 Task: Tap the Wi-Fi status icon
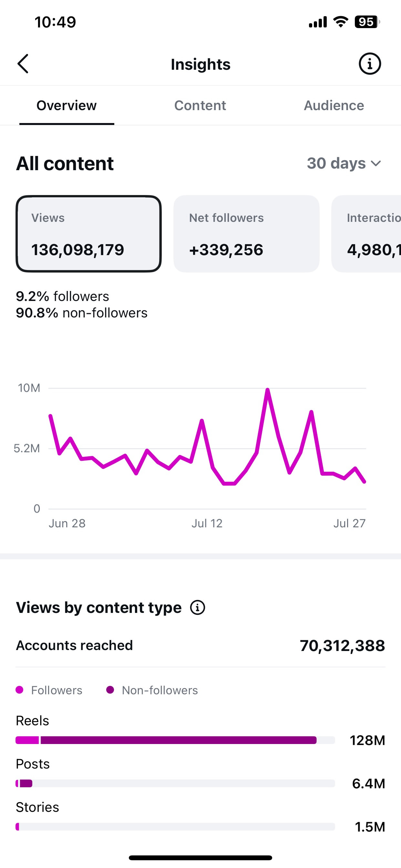coord(341,22)
